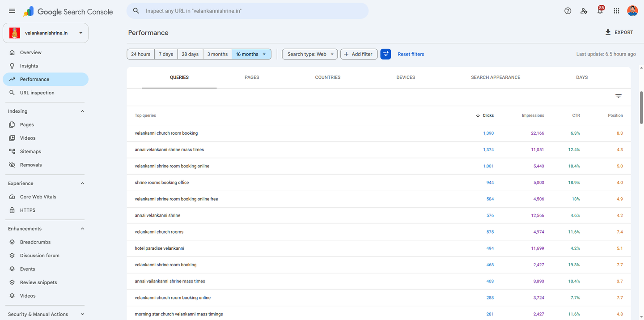Click the Google Search Console logo
The width and height of the screenshot is (644, 320).
[x=68, y=12]
